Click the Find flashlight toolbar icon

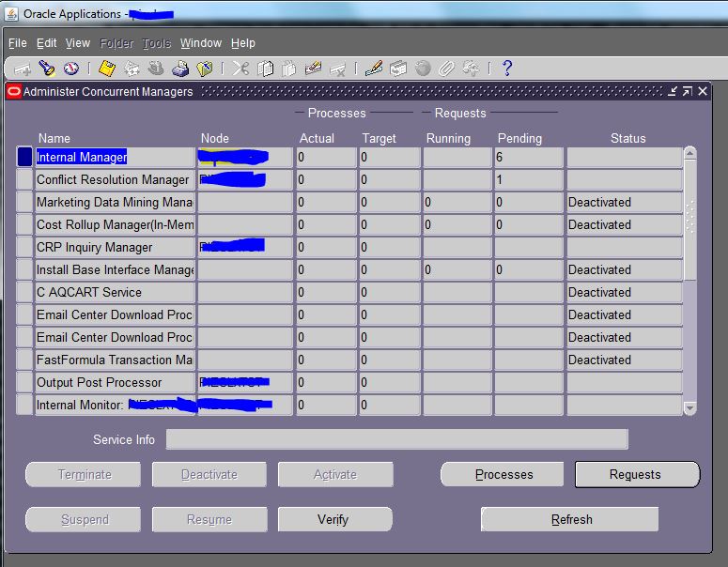point(47,69)
